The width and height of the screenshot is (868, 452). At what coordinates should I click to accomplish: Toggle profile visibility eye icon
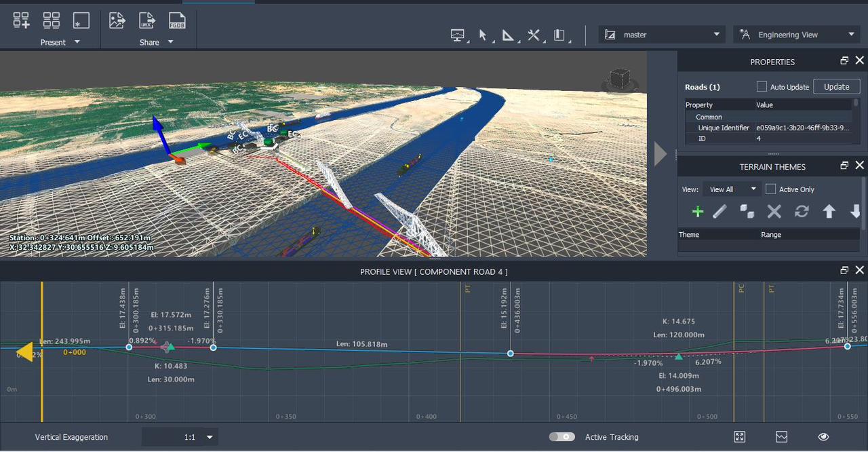(823, 437)
